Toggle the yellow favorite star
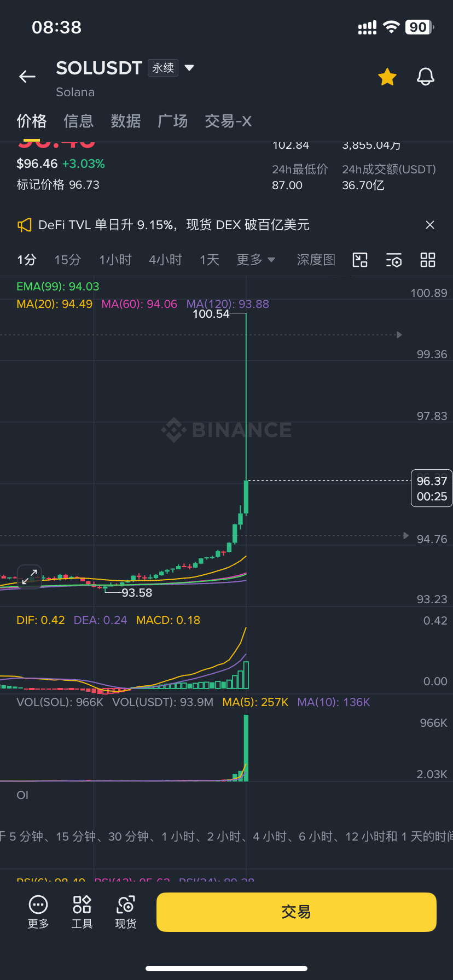The image size is (453, 980). coord(387,77)
